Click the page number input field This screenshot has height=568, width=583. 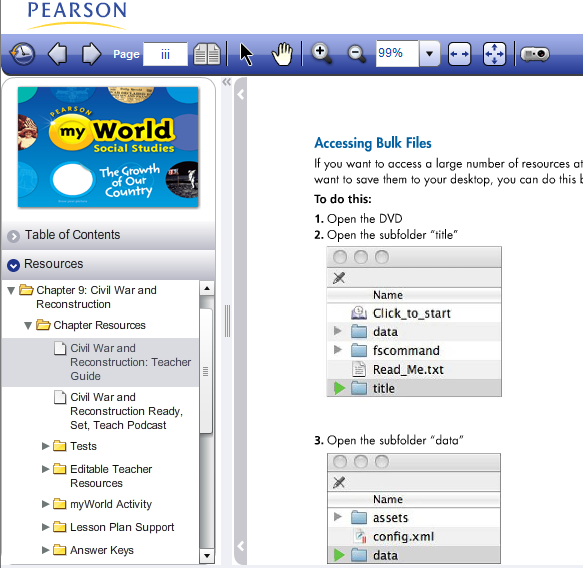165,54
